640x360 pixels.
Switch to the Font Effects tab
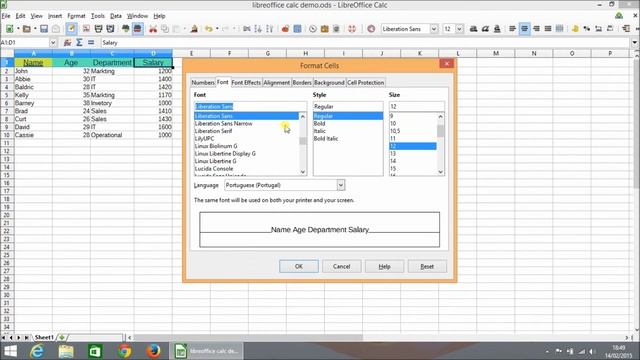pos(246,82)
